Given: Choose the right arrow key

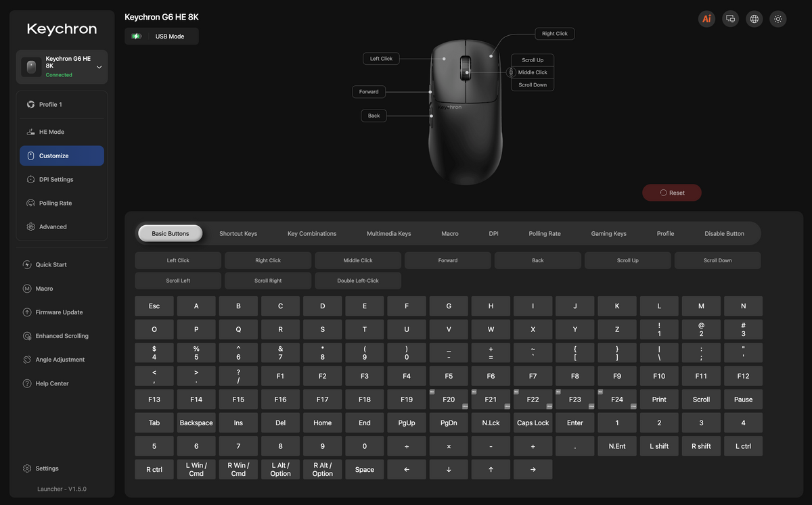Looking at the screenshot, I should tap(533, 470).
